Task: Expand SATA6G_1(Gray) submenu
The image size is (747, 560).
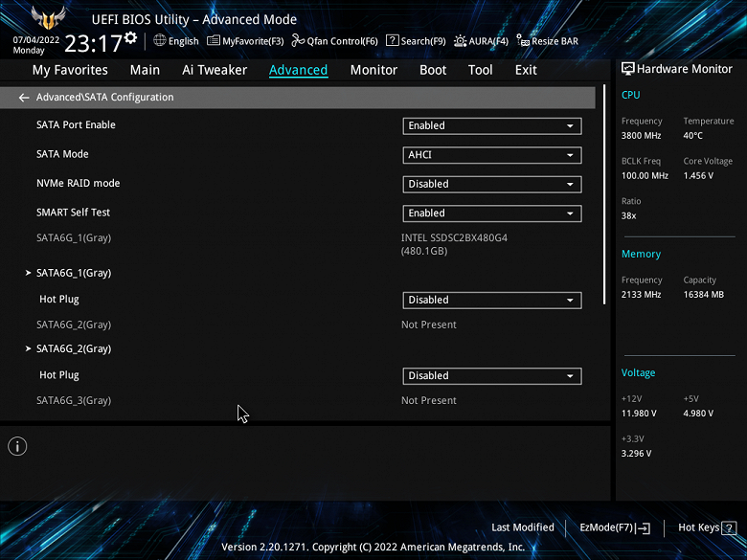Action: tap(74, 273)
